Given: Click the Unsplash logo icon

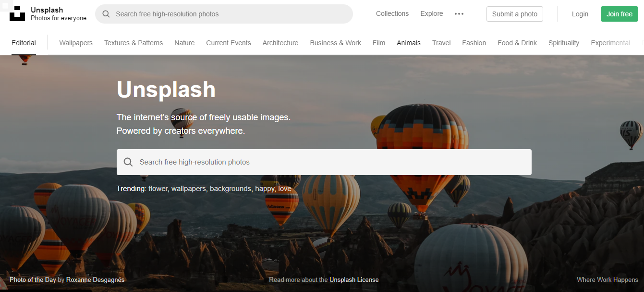Looking at the screenshot, I should (17, 13).
